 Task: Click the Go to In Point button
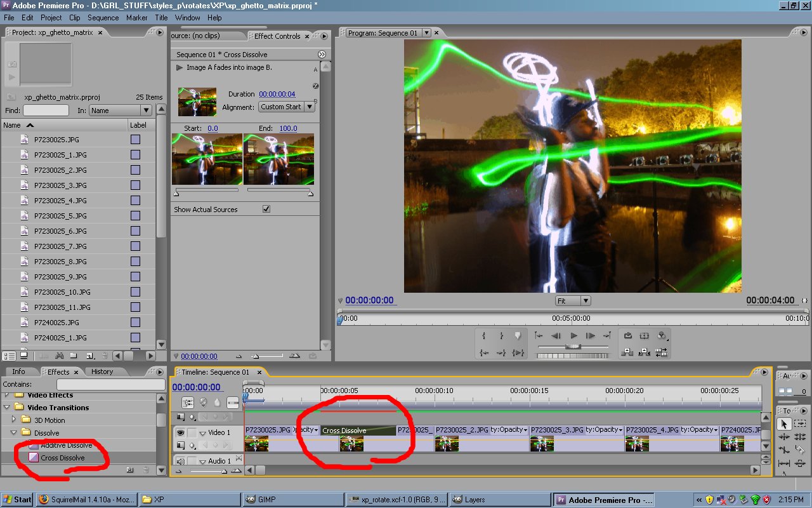[484, 352]
